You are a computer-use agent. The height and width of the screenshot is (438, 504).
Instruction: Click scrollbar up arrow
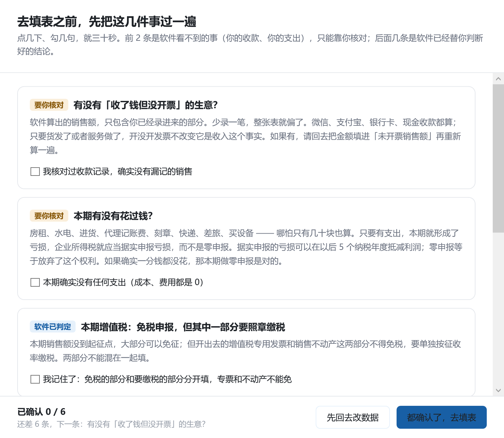[x=498, y=79]
